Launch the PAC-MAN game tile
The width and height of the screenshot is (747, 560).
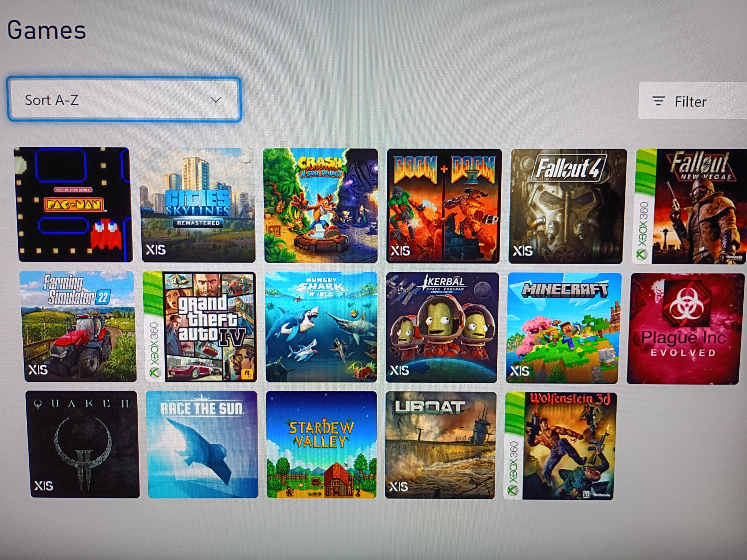[73, 205]
